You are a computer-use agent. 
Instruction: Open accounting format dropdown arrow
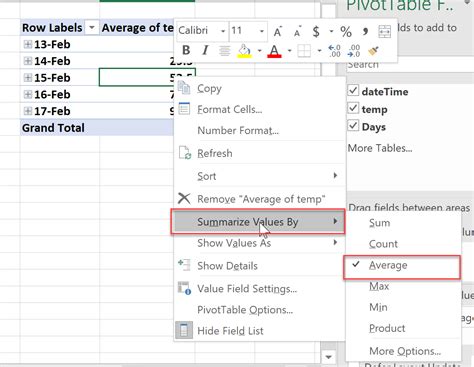[x=331, y=31]
